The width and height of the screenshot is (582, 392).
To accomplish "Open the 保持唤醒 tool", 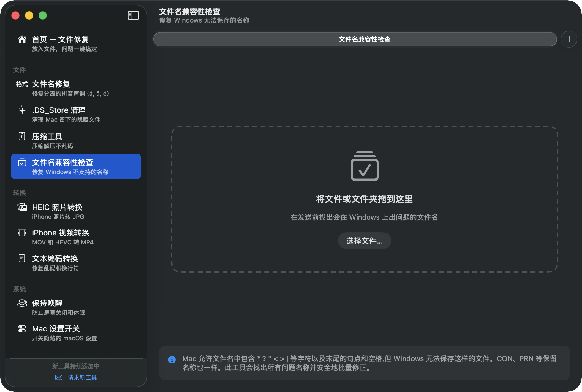I will click(76, 307).
